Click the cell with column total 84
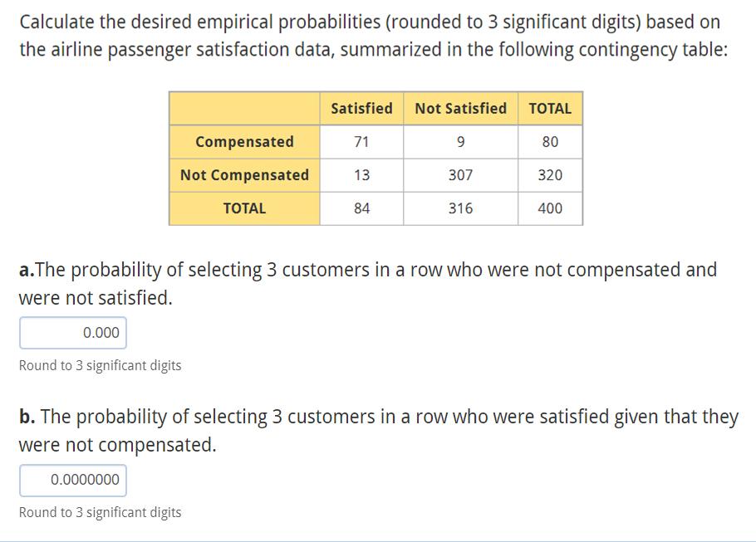 click(x=361, y=208)
